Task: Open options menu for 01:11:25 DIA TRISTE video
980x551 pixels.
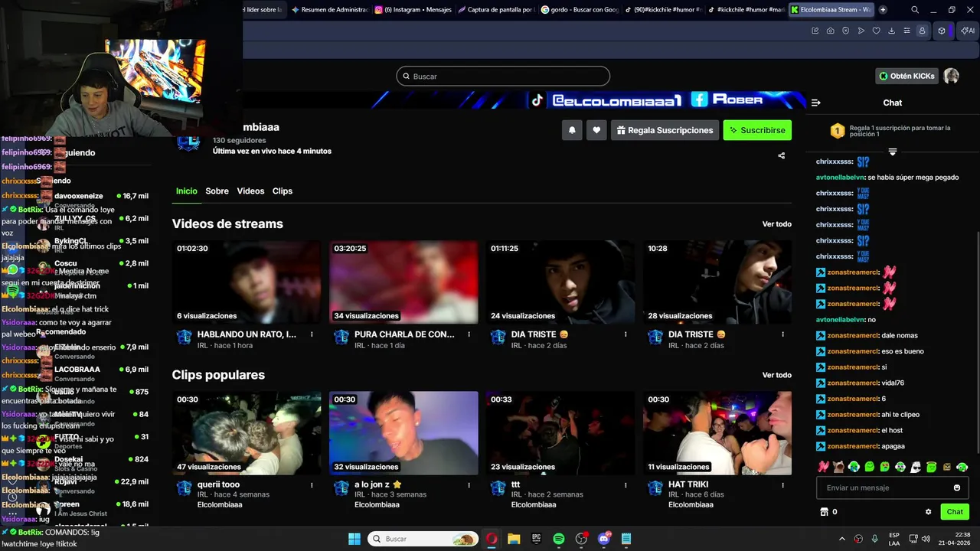Action: tap(626, 334)
